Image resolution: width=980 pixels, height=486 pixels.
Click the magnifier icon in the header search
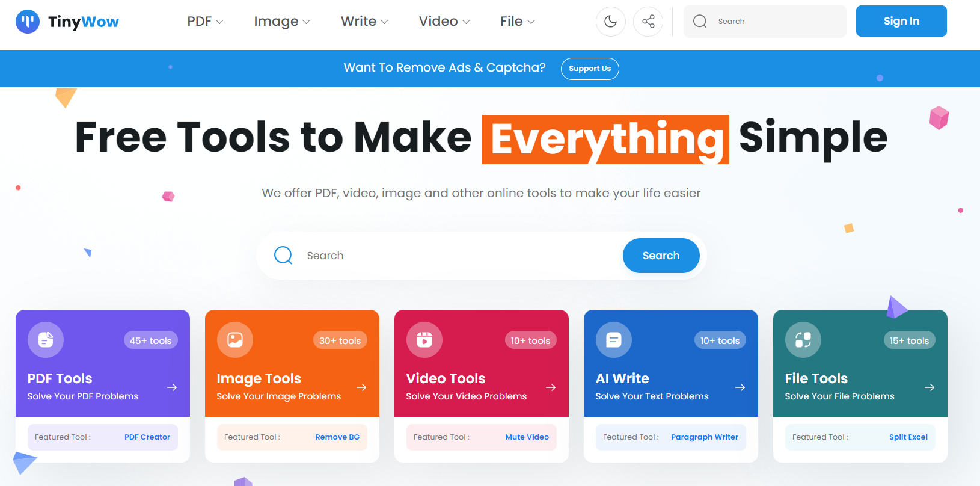point(700,22)
